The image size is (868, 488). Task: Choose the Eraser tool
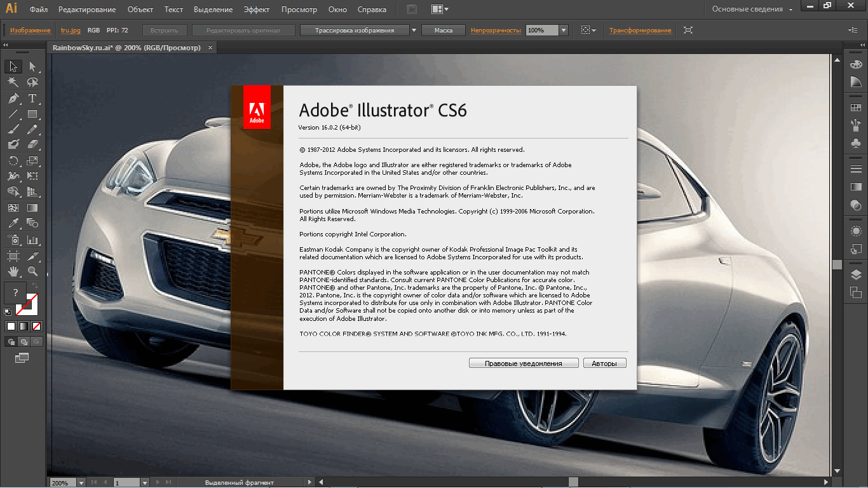(x=32, y=145)
